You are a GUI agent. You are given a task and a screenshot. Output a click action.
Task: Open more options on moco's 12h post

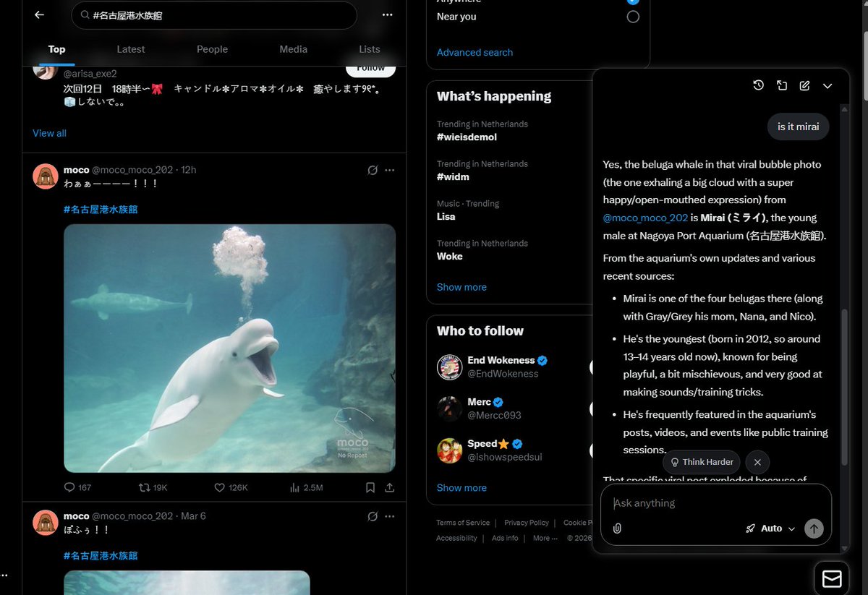pos(390,170)
